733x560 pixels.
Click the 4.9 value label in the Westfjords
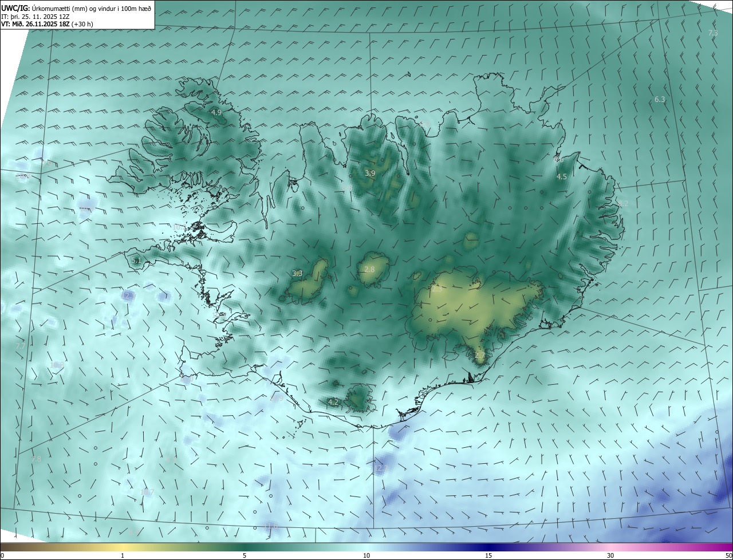216,113
